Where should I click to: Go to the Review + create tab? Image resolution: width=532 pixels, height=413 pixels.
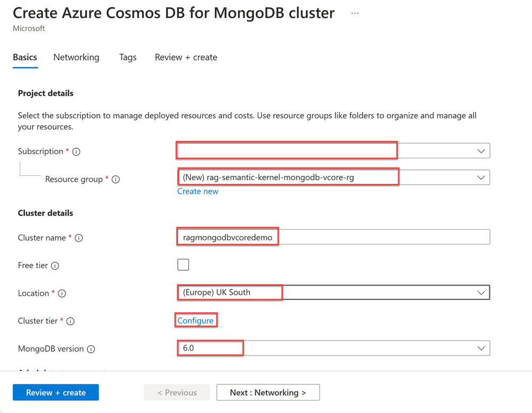point(186,58)
